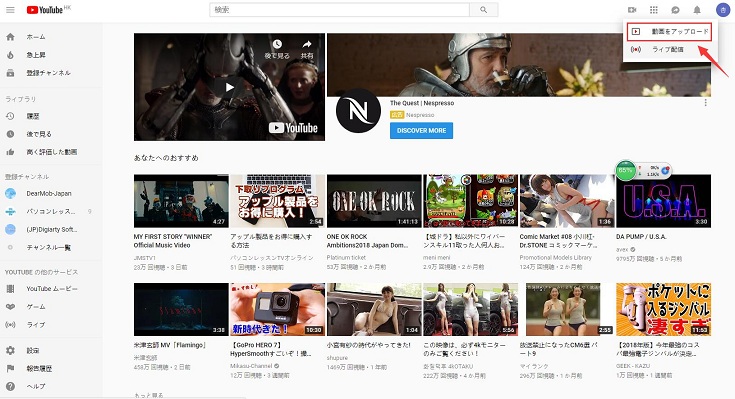
Task: Open the hamburger guide menu
Action: [x=10, y=10]
